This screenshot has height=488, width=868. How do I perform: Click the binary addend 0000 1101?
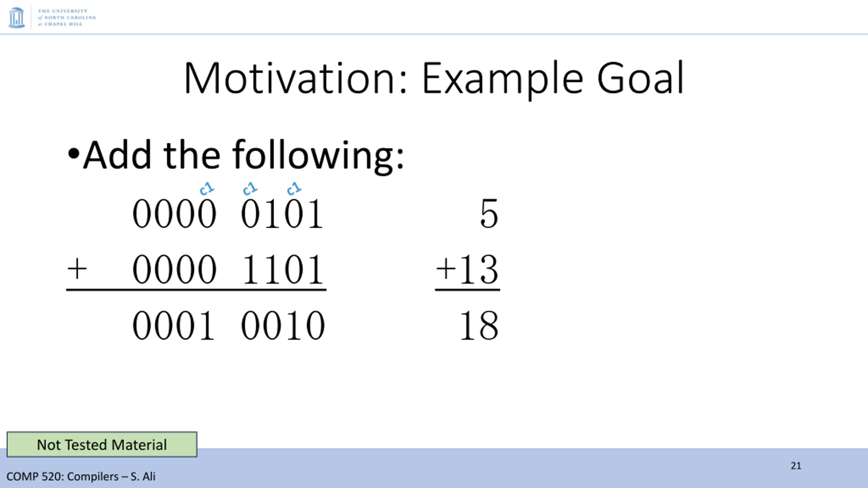[x=228, y=270]
